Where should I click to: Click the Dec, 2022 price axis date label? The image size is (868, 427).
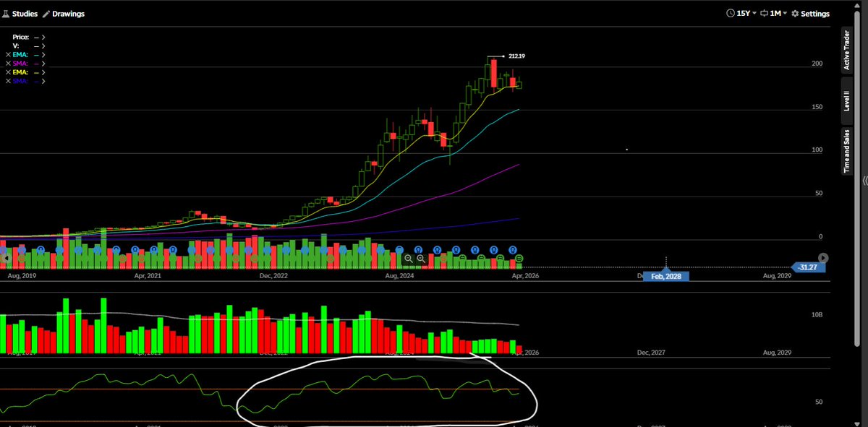[x=273, y=275]
